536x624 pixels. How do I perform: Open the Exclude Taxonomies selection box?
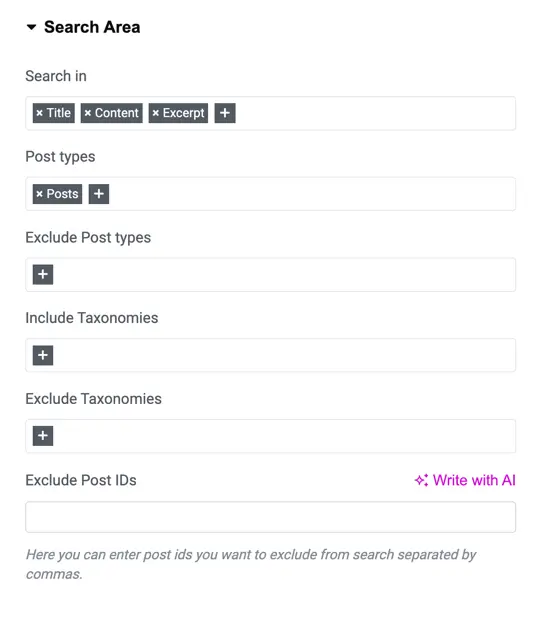[271, 436]
